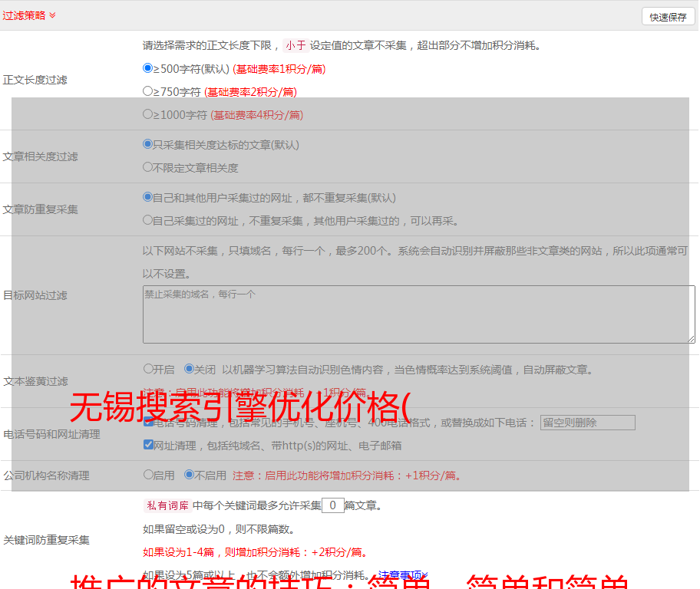The width and height of the screenshot is (700, 589).
Task: Toggle the 网址清理 checkbox
Action: pos(149,445)
